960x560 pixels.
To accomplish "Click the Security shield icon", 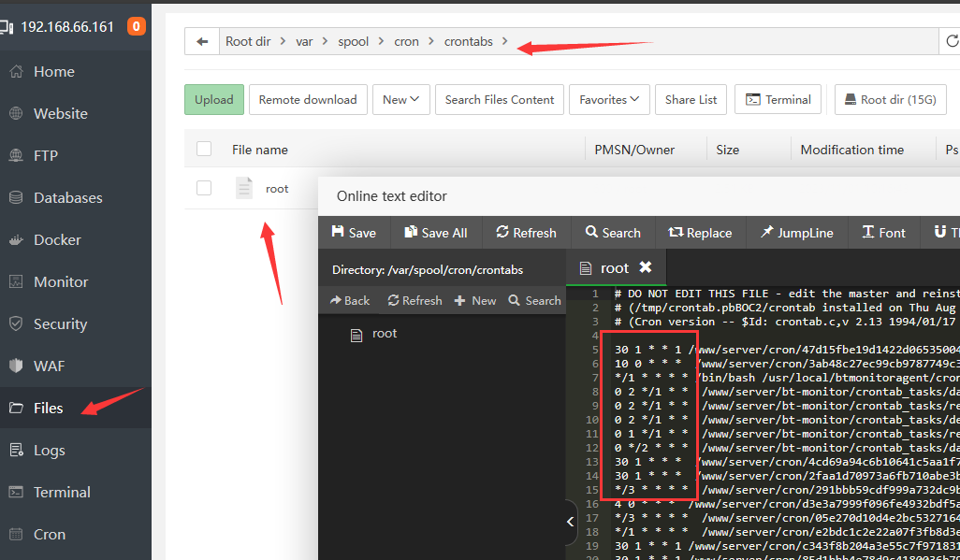I will click(x=16, y=323).
